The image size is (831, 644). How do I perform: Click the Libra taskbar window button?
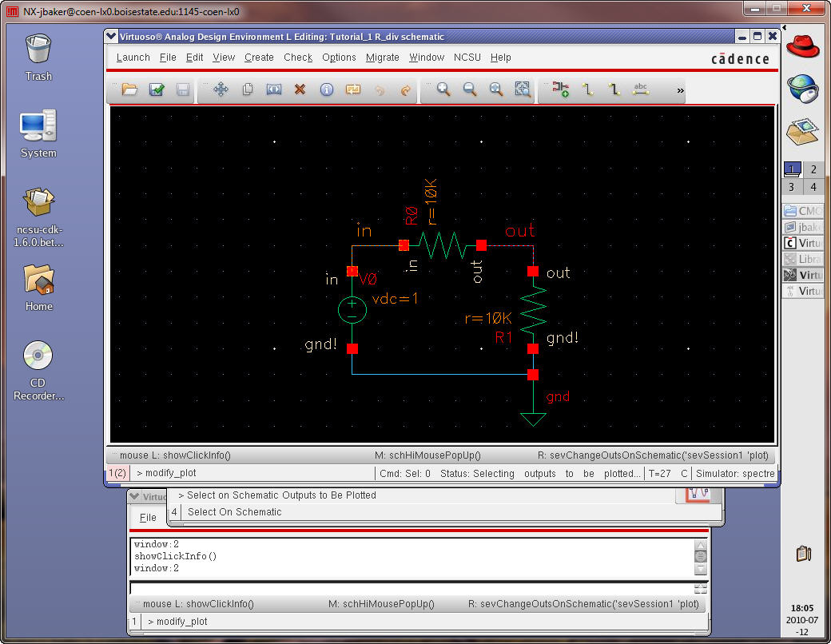803,259
